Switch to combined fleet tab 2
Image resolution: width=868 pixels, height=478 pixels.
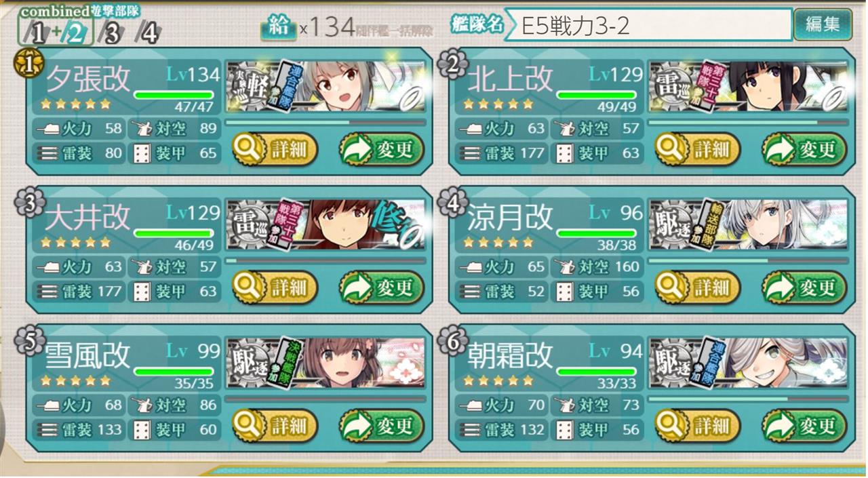pyautogui.click(x=74, y=33)
